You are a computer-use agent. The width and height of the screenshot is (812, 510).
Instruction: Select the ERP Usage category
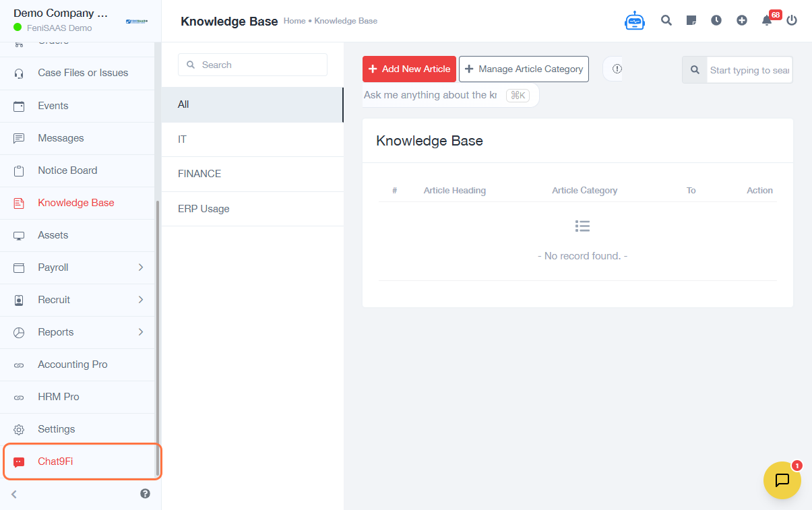252,209
